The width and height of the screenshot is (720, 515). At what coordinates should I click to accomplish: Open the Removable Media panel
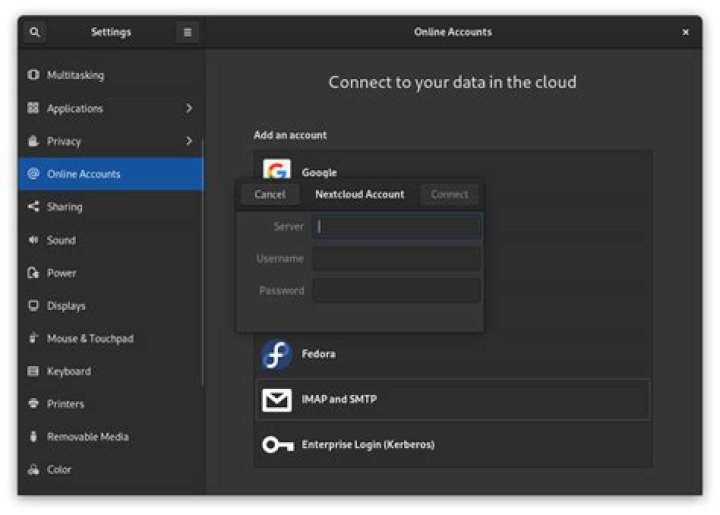pos(110,437)
